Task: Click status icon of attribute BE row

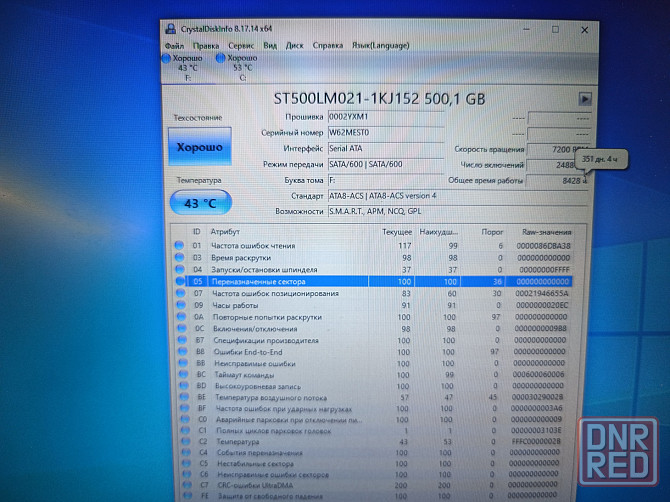Action: [185, 396]
